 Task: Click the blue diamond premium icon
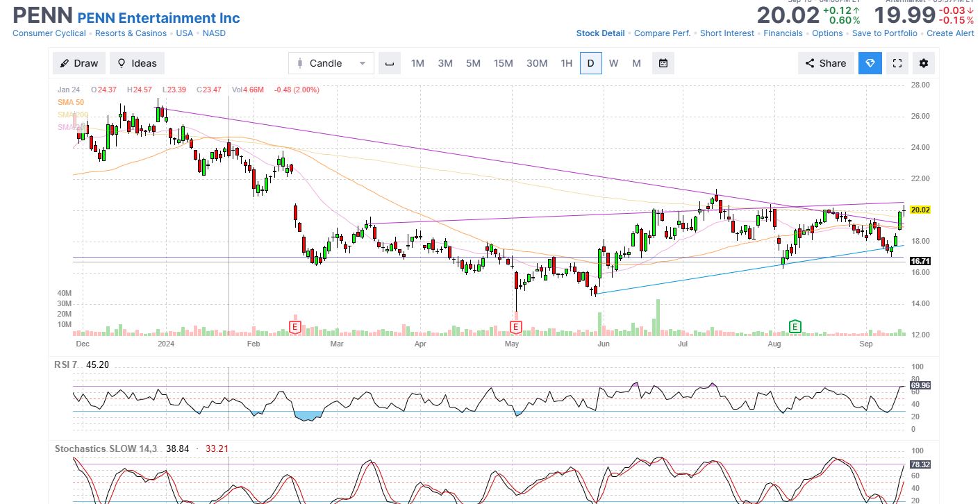(x=870, y=63)
